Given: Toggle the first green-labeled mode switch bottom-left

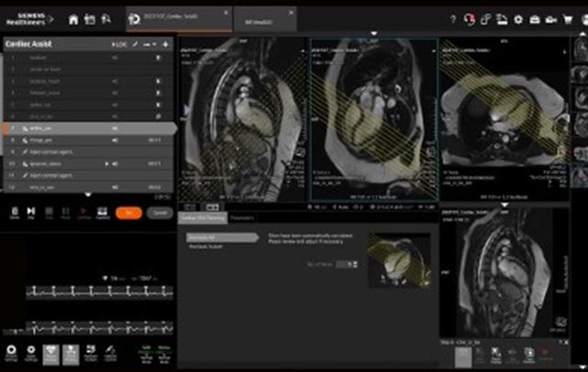Looking at the screenshot, I should pyautogui.click(x=146, y=355).
